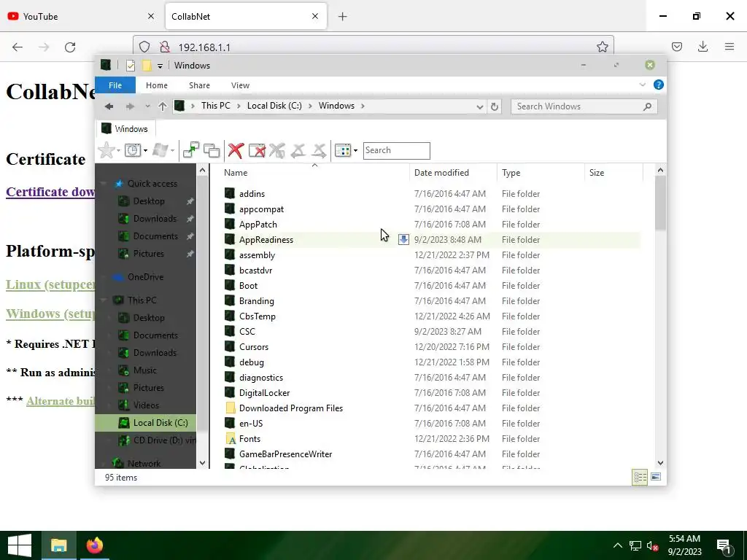Click file list vertical scrollbar thumb
Viewport: 747px width, 560px height.
[659, 204]
